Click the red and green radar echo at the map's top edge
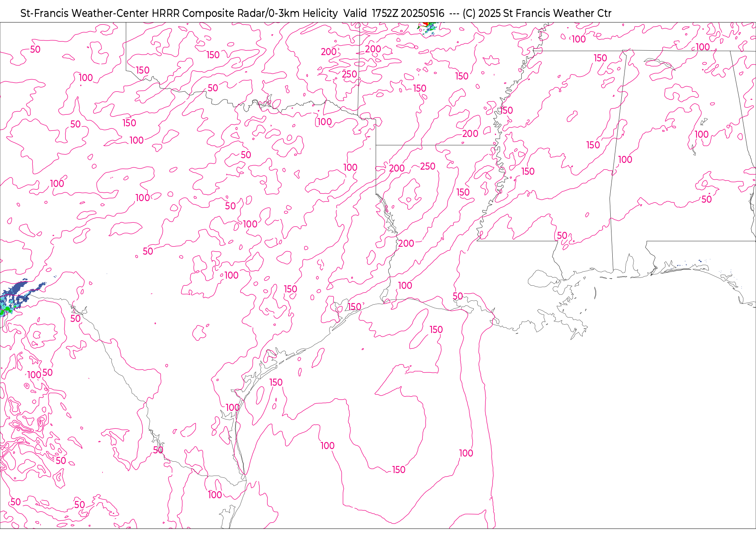This screenshot has height=551, width=756. point(428,28)
